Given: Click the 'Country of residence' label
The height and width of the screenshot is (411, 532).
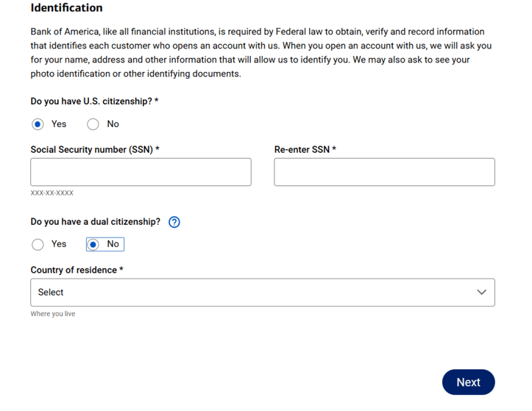Looking at the screenshot, I should pyautogui.click(x=77, y=270).
